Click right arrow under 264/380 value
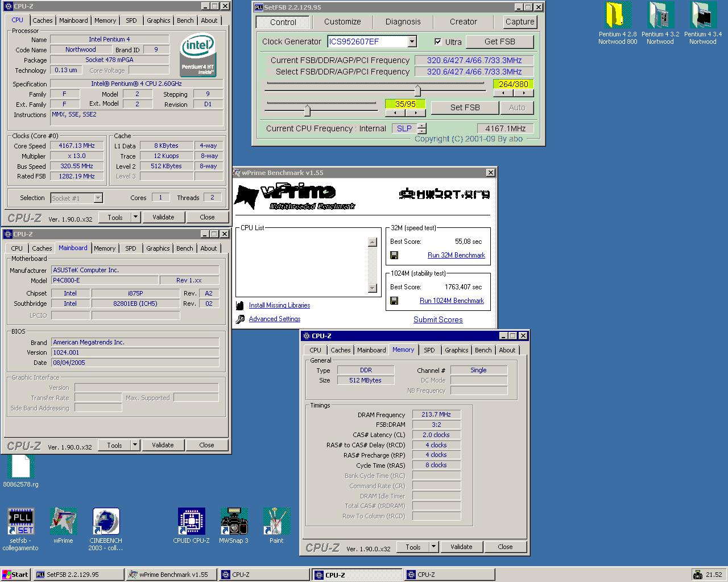728x582 pixels. pyautogui.click(x=523, y=93)
